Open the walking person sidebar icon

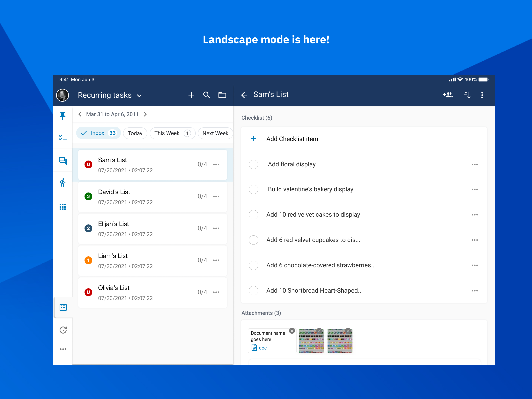[63, 182]
